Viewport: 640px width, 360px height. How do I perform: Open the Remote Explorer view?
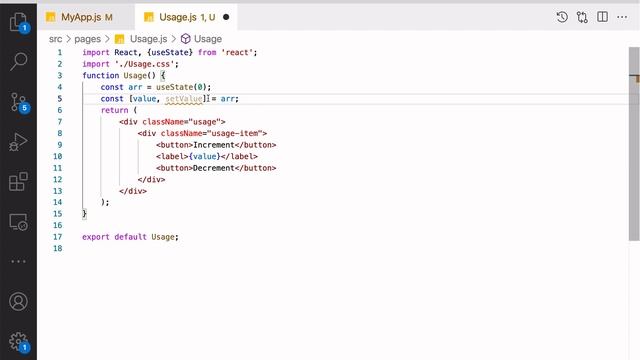18,222
